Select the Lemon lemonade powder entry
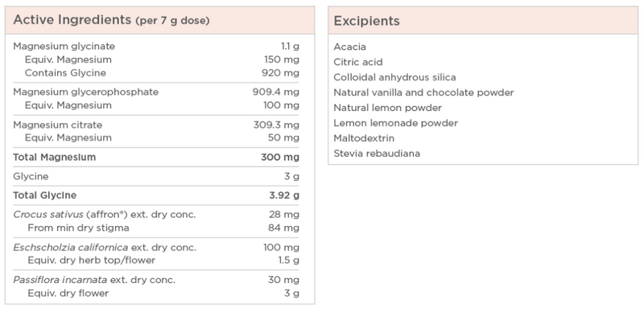644x312 pixels. click(395, 123)
